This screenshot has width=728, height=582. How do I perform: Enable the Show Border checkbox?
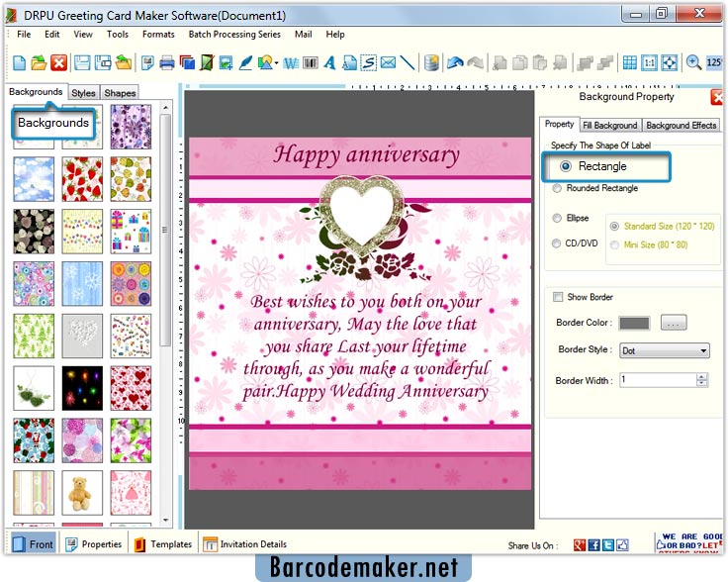pyautogui.click(x=558, y=297)
